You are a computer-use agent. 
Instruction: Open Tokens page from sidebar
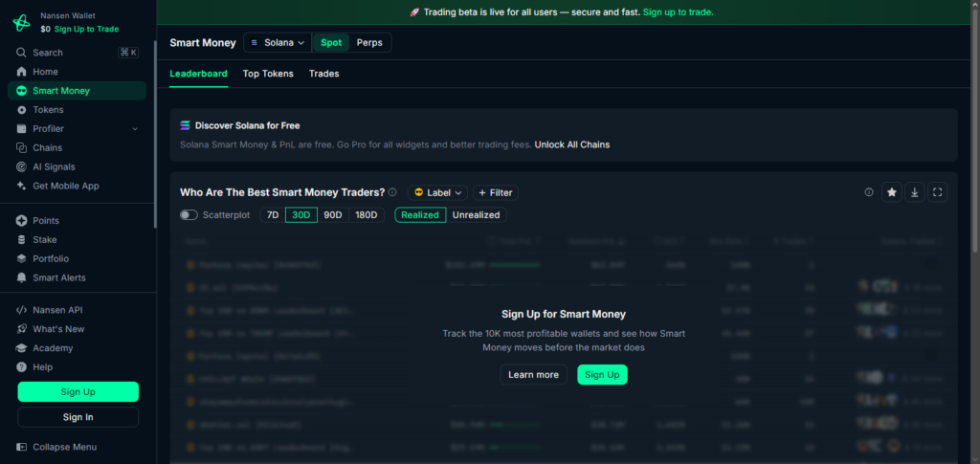(x=77, y=110)
